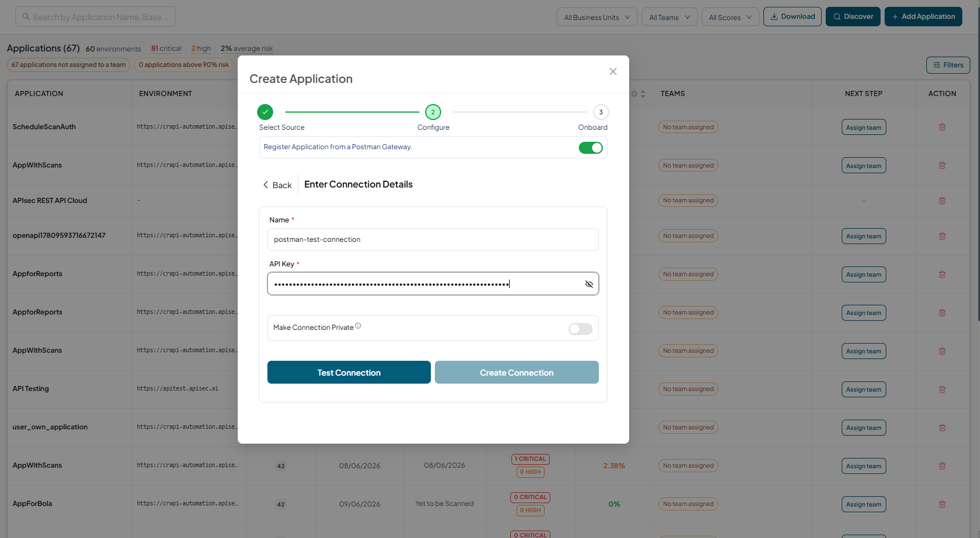The image size is (980, 538).
Task: Toggle API key visibility eye icon
Action: point(589,284)
